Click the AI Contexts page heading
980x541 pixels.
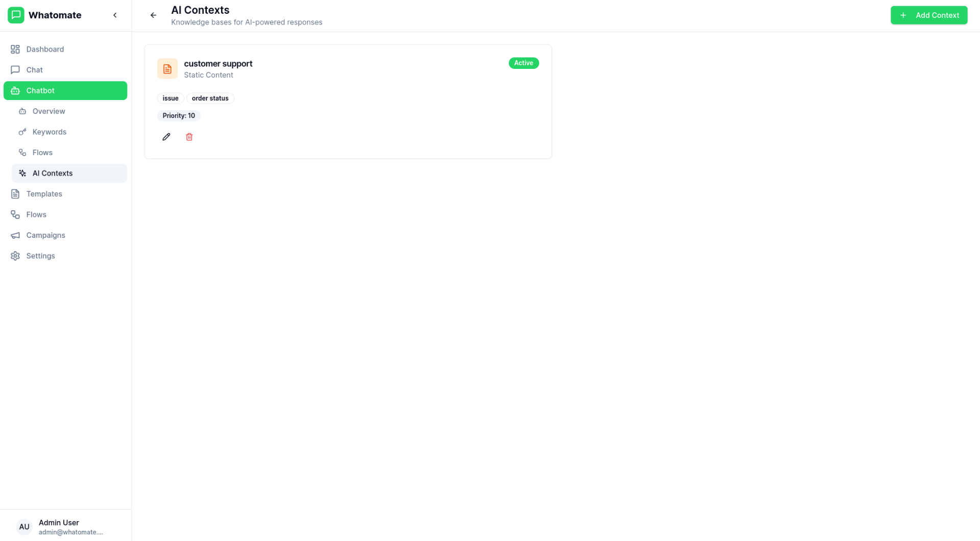pyautogui.click(x=200, y=10)
